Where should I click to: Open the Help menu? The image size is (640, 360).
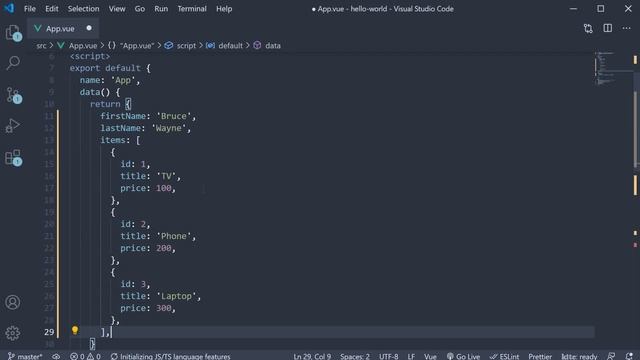[224, 9]
